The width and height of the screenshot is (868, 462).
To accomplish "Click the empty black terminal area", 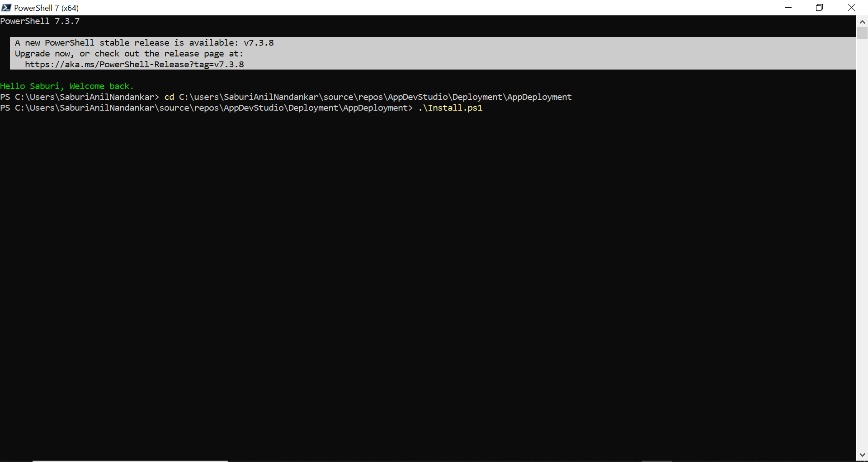I will (x=428, y=280).
